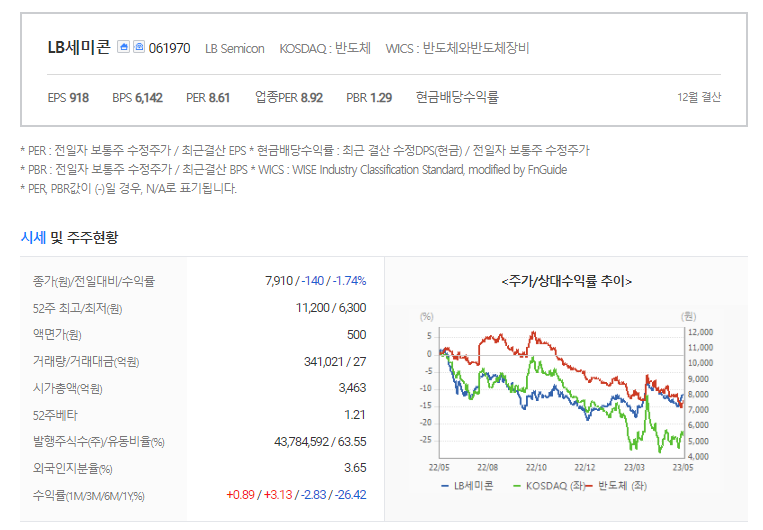This screenshot has width=763, height=530.
Task: Click the PBR and WICS footnote line
Action: (293, 169)
